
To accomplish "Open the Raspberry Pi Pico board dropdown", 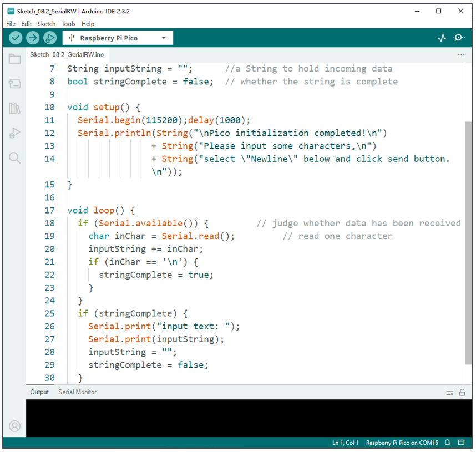I will tap(118, 38).
